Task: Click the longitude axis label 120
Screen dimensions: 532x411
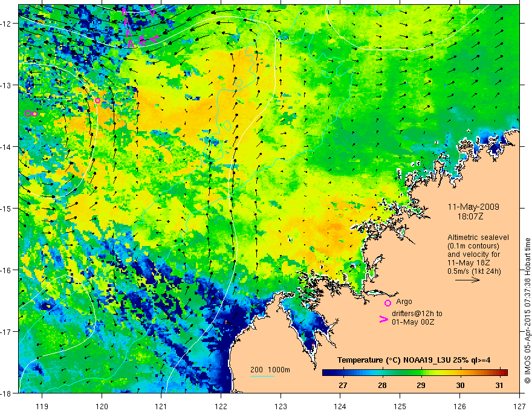Action: click(x=102, y=406)
